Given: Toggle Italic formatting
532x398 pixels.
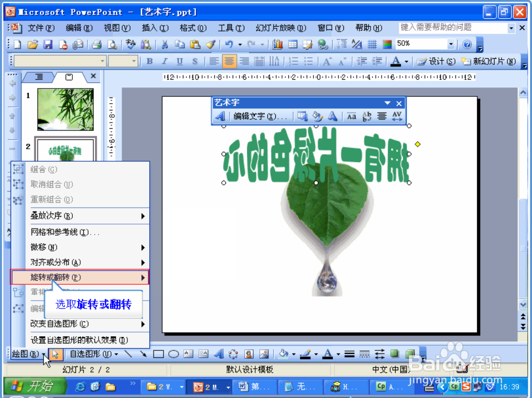Looking at the screenshot, I should point(165,61).
